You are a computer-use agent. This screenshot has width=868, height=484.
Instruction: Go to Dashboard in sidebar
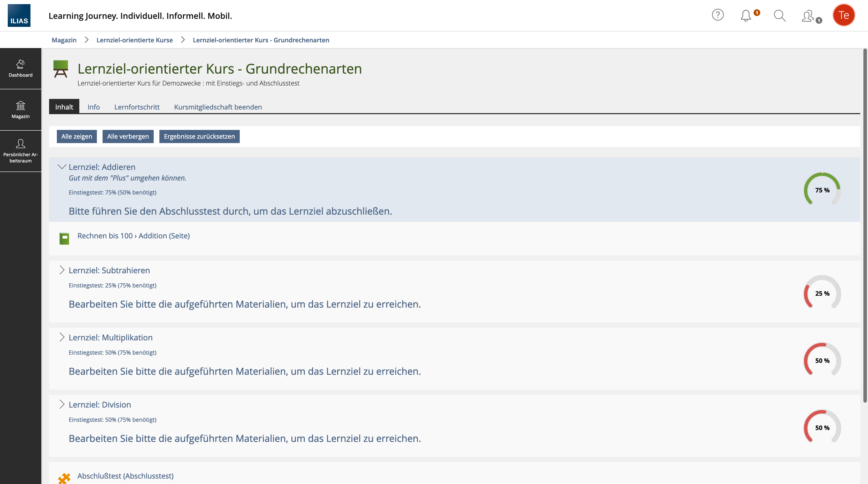point(21,68)
